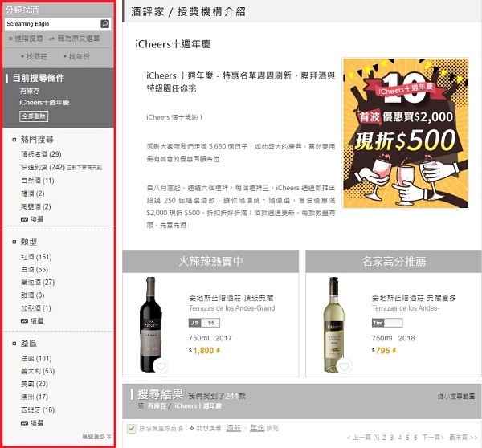Filter by 澳洲 (17)
The image size is (482, 448).
[x=35, y=397]
